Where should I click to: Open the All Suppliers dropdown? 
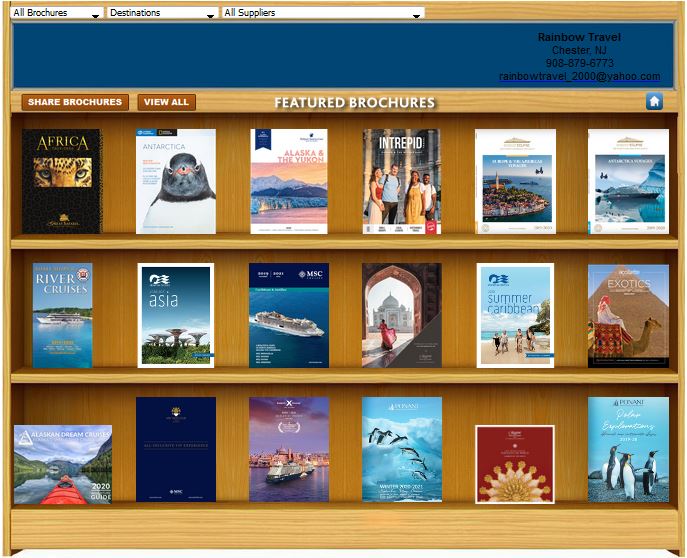tap(322, 13)
